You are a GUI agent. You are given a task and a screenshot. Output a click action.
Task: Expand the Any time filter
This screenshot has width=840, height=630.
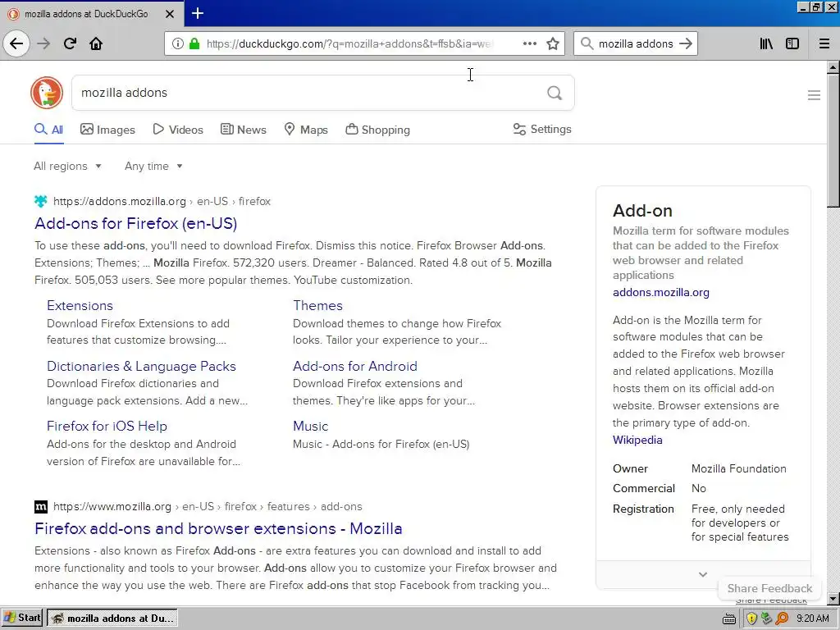153,166
